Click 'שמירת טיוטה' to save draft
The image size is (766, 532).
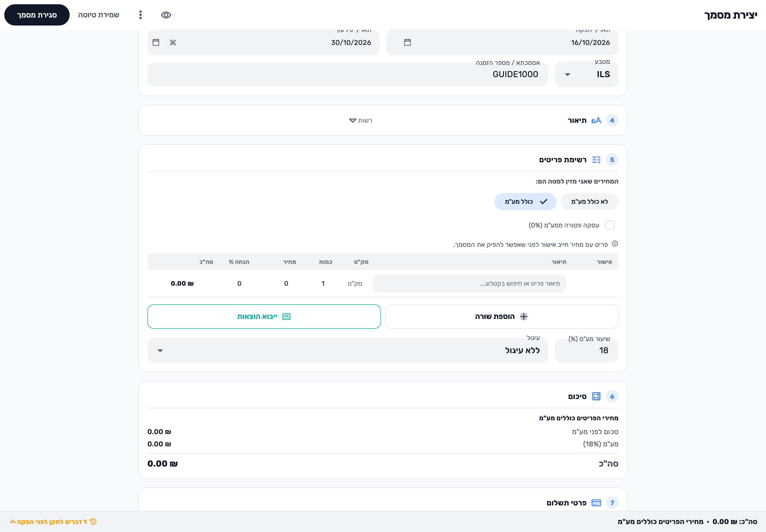[99, 15]
